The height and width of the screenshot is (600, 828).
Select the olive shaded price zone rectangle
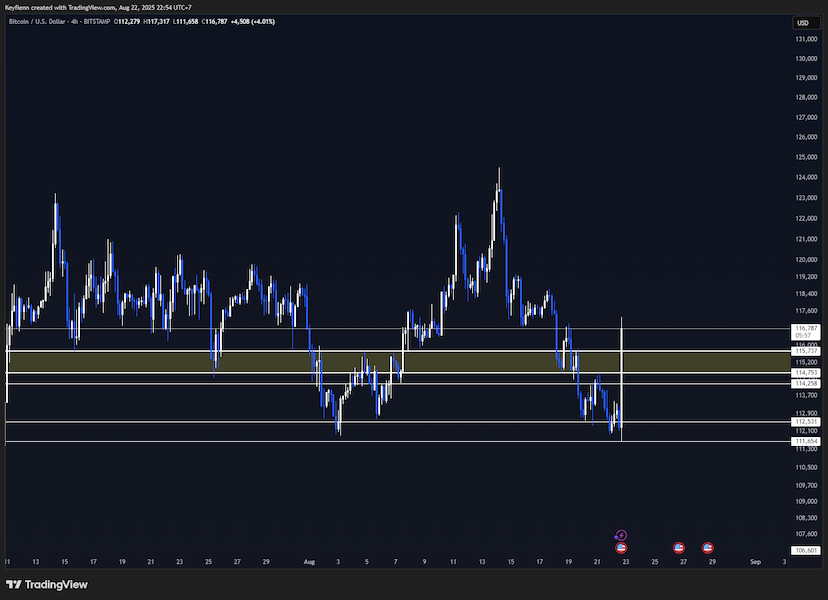point(399,362)
